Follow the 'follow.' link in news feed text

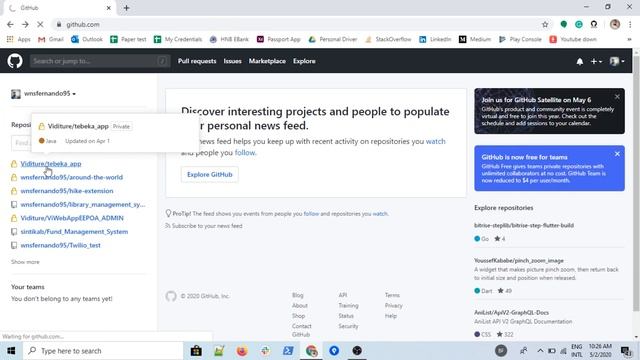[245, 153]
